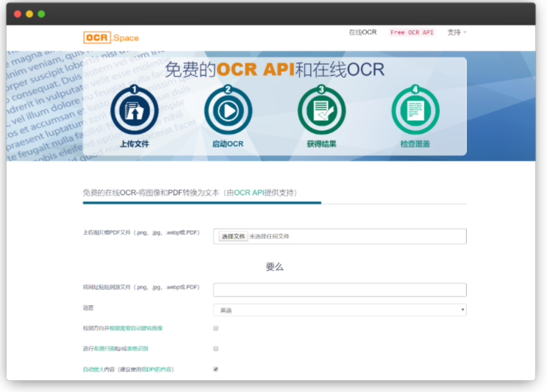
Task: Click the 上传文件 label under step 1
Action: click(135, 144)
